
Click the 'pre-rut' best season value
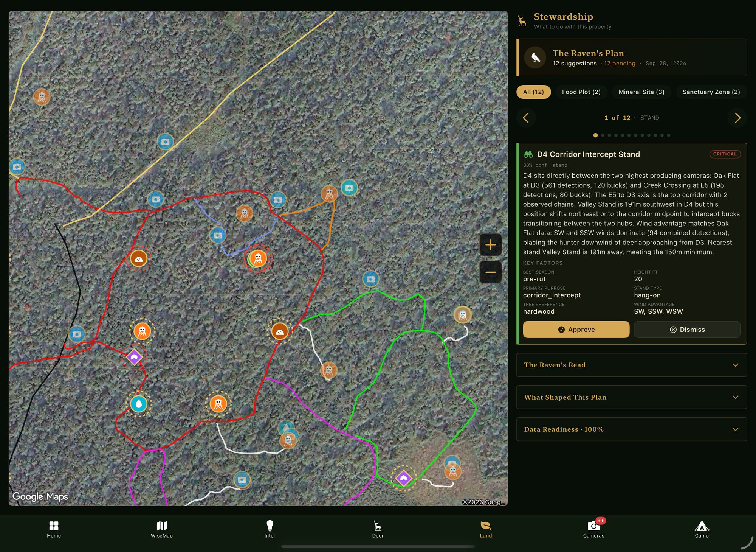[x=534, y=279]
